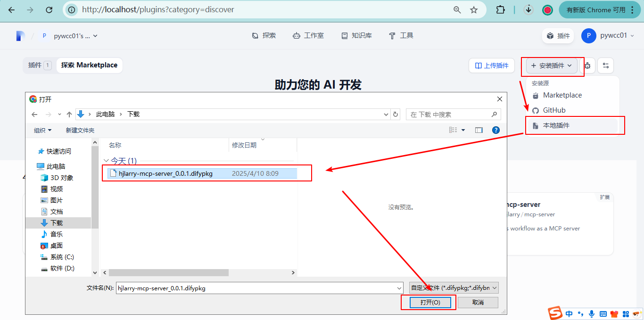Open the recent locations dropdown in the file dialog
The image size is (644, 320).
(x=59, y=114)
